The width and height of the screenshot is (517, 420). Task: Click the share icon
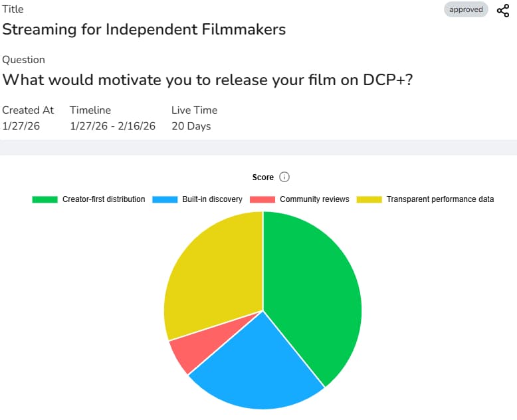click(503, 10)
